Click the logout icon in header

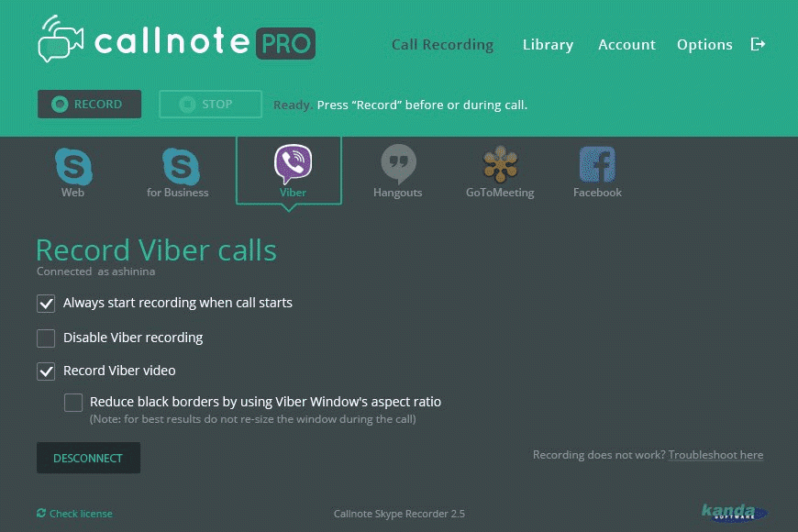click(758, 44)
